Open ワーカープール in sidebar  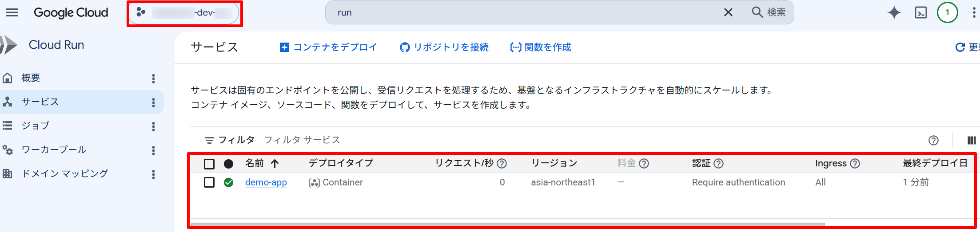point(54,150)
